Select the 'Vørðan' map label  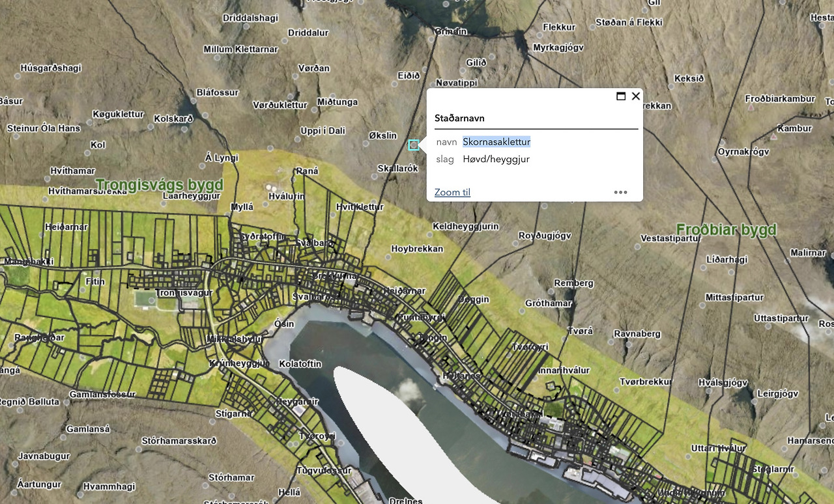[314, 68]
